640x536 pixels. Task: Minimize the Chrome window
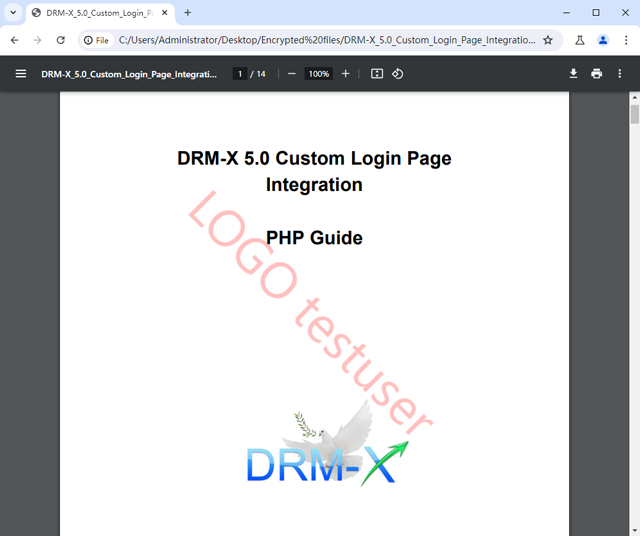[566, 13]
